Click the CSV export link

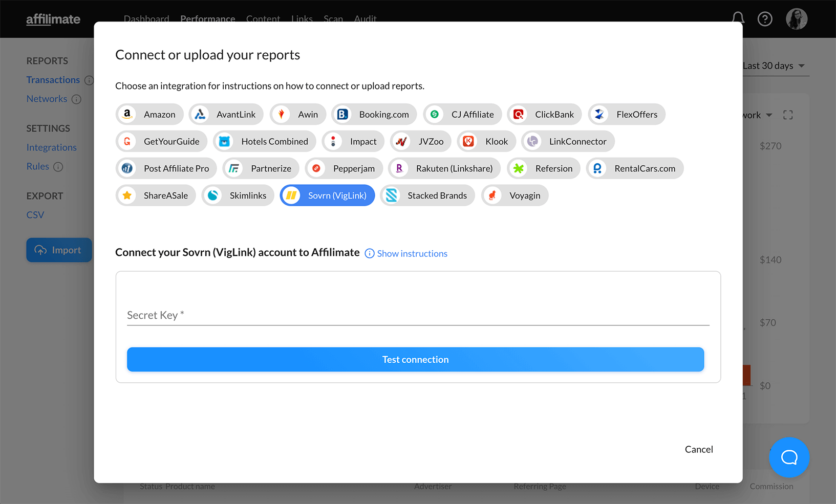(x=35, y=215)
